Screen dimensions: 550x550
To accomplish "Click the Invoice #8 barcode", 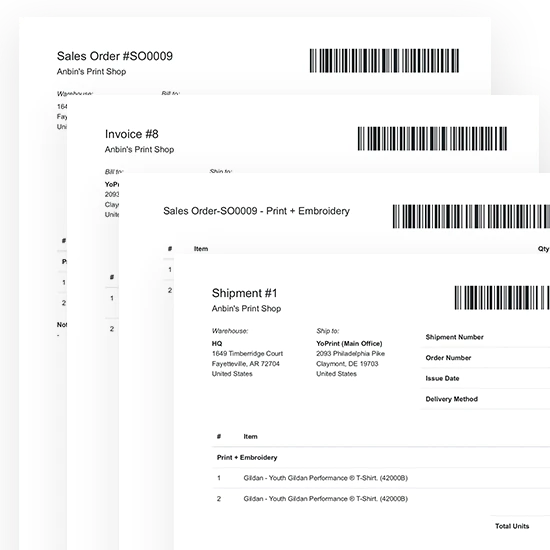I will pyautogui.click(x=432, y=139).
